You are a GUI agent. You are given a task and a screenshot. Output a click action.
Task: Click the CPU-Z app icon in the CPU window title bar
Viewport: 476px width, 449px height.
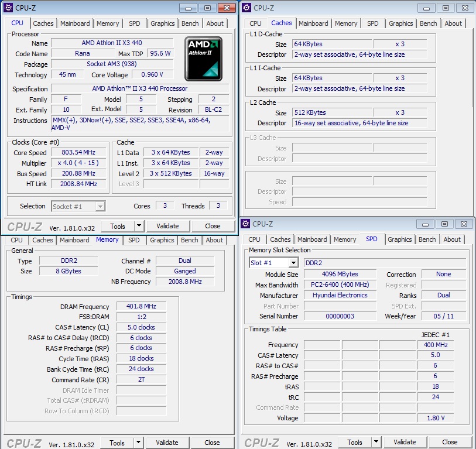click(x=8, y=8)
